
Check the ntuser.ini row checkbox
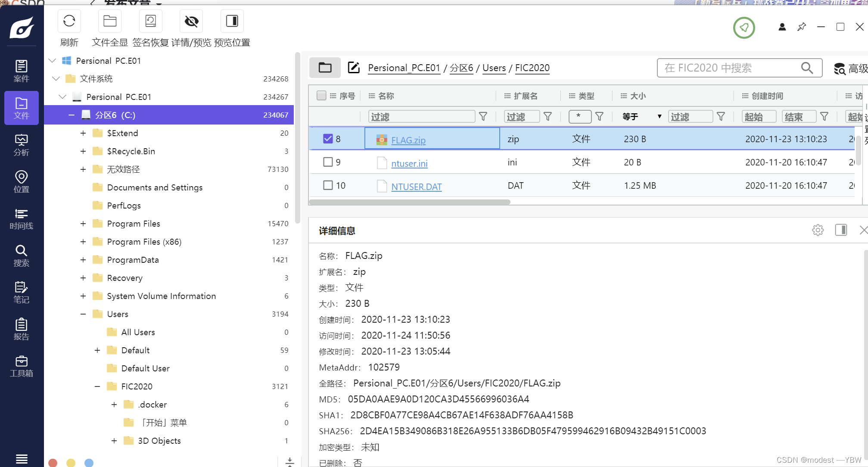click(328, 162)
